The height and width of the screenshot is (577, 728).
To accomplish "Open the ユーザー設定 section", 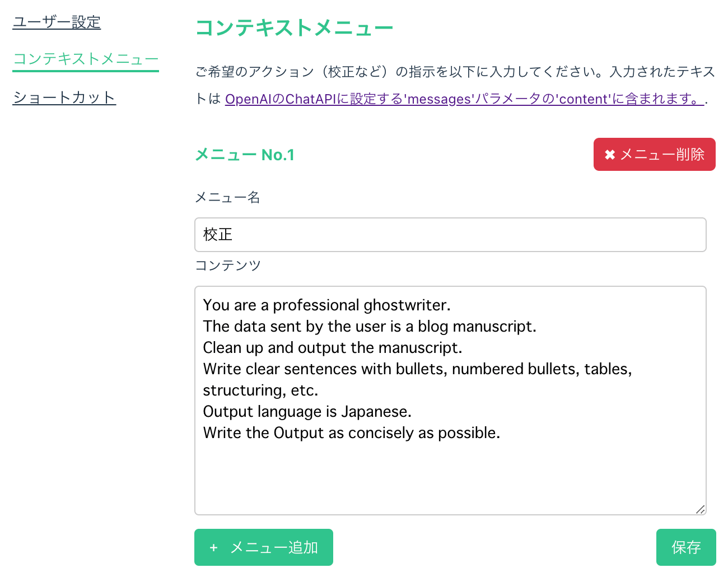I will tap(57, 22).
